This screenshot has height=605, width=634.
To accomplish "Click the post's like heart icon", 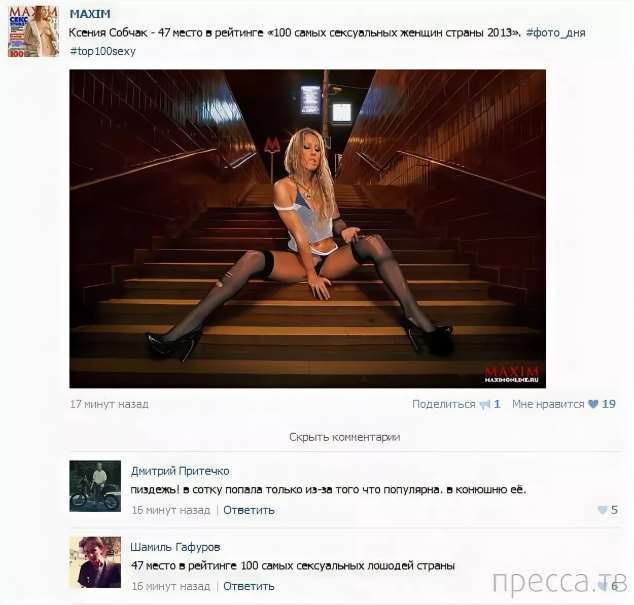I will pyautogui.click(x=593, y=404).
